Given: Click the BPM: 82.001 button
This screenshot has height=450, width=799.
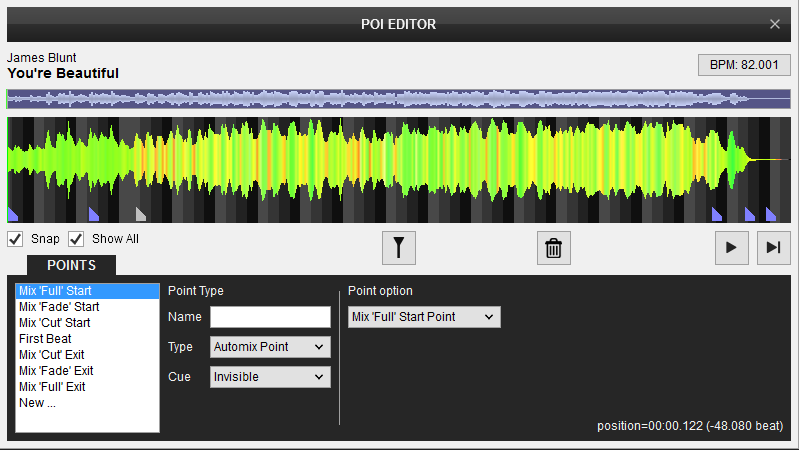Looking at the screenshot, I should (x=743, y=65).
